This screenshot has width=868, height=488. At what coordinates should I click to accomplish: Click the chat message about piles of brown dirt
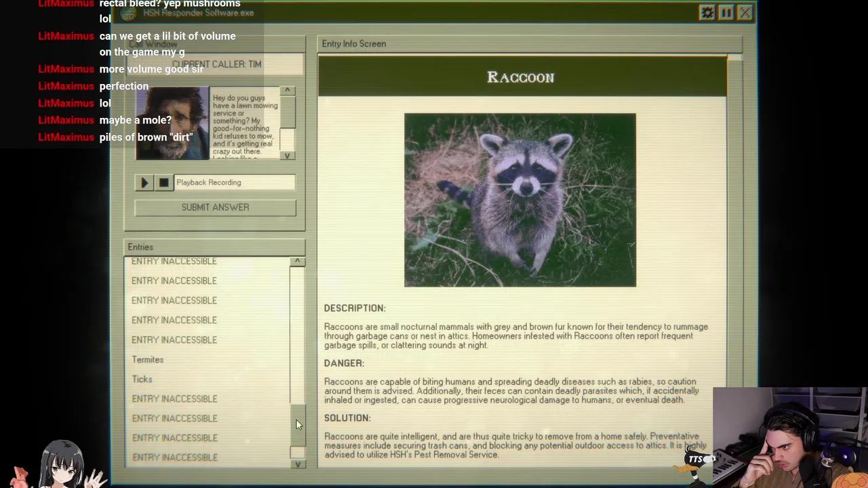pos(146,137)
